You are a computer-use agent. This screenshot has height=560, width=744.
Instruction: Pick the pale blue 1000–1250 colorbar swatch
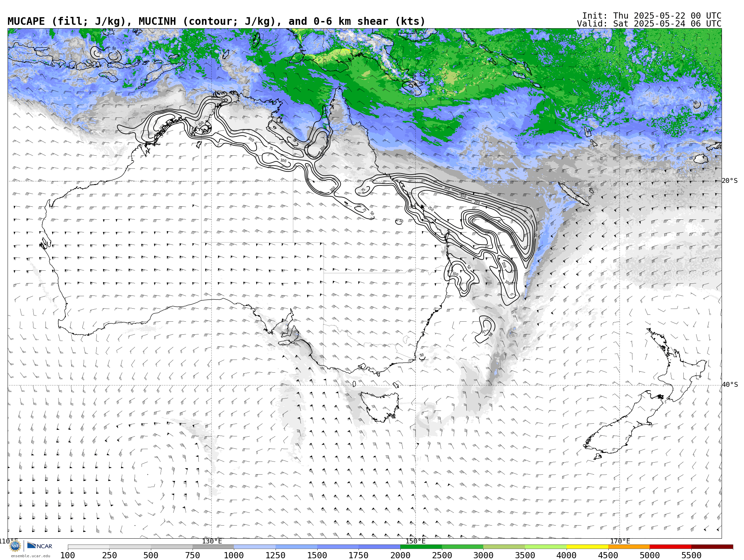pyautogui.click(x=255, y=547)
